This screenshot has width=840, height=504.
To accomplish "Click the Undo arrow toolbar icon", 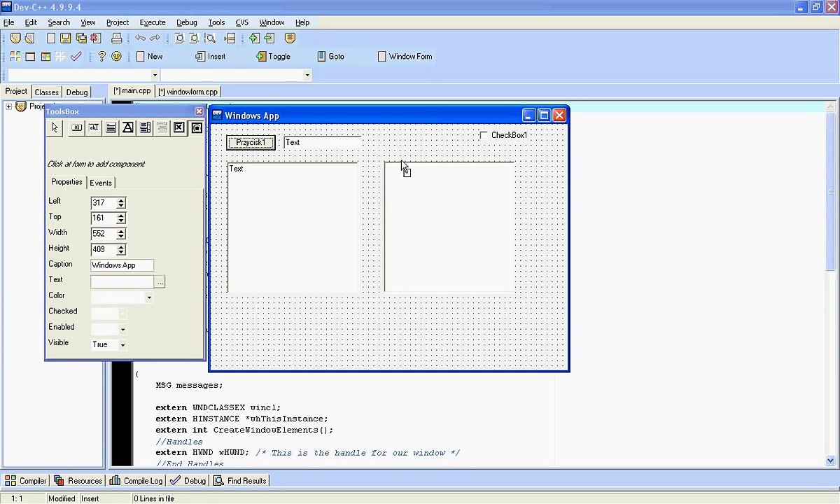I will [x=140, y=38].
